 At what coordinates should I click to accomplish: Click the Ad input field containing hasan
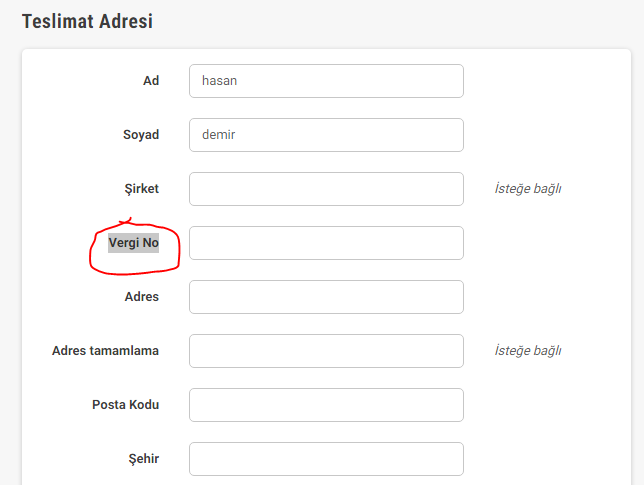(x=326, y=81)
